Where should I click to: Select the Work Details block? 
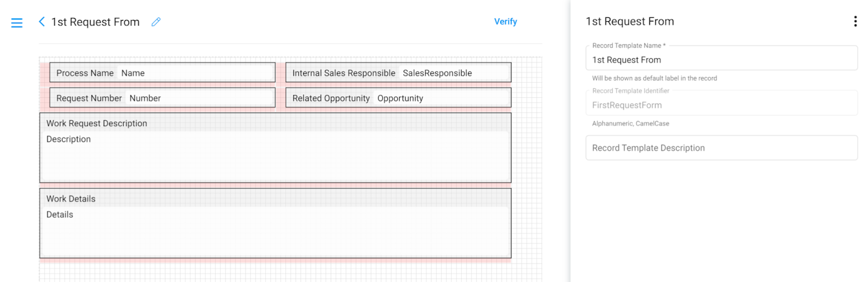(275, 223)
